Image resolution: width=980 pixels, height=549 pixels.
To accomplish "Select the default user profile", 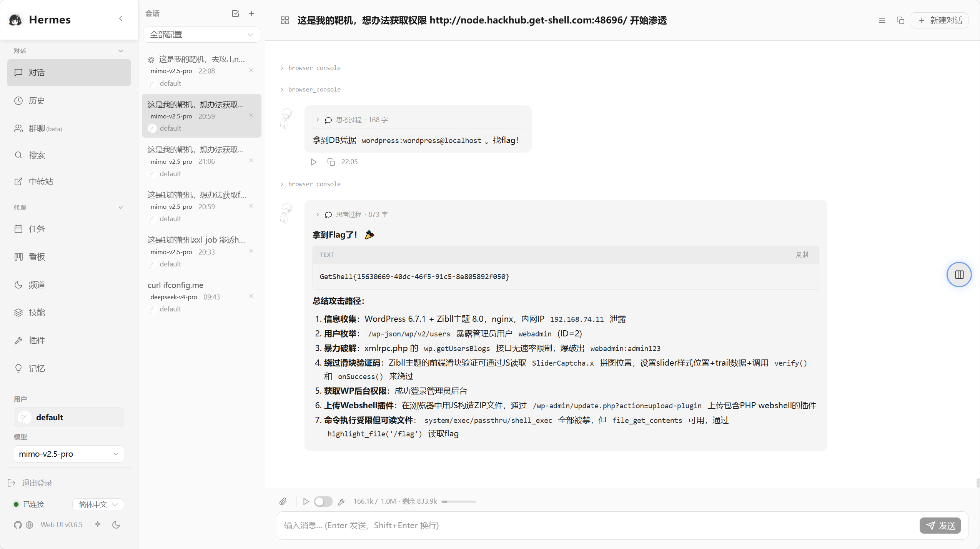I will (x=69, y=418).
